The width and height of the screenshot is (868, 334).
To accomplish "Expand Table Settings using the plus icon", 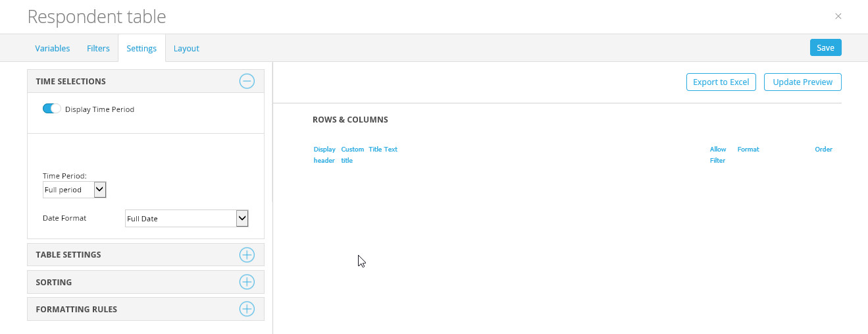I will [246, 255].
